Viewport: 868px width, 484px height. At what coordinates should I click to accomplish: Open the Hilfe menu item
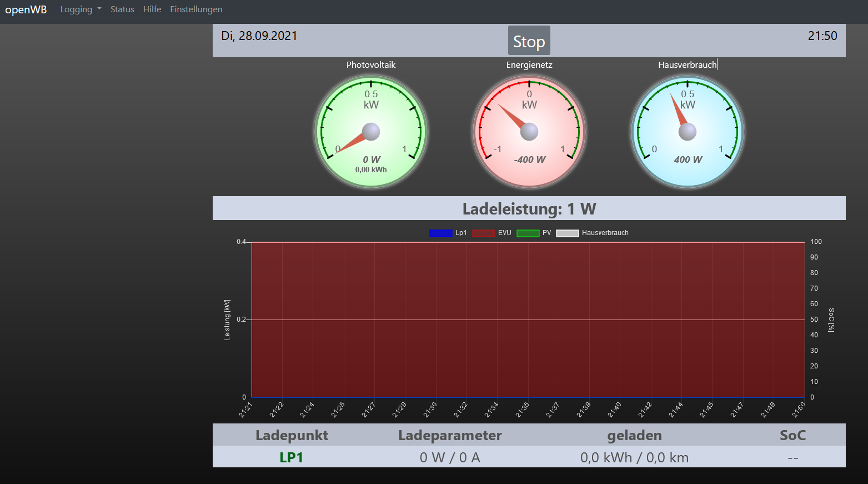click(152, 9)
